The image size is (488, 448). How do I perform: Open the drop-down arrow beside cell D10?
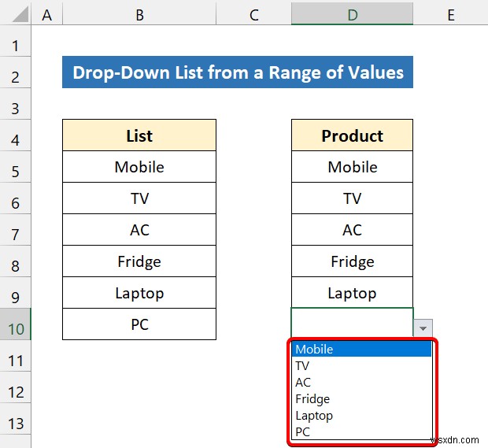pyautogui.click(x=423, y=328)
